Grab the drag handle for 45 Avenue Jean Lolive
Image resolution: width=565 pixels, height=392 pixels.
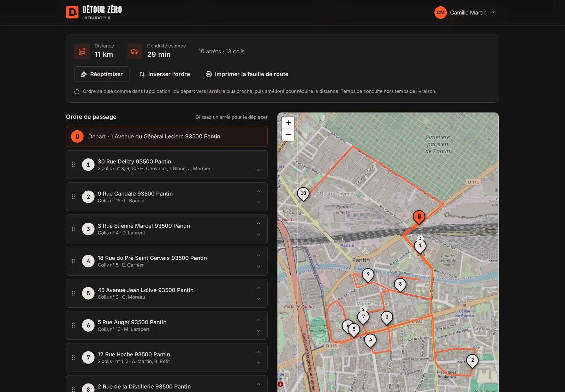pyautogui.click(x=73, y=293)
